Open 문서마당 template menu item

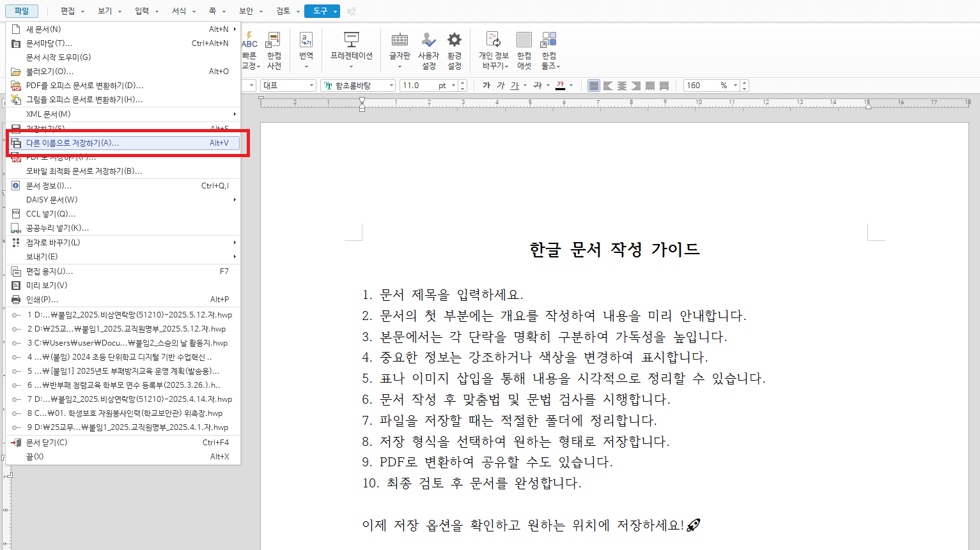click(x=123, y=43)
